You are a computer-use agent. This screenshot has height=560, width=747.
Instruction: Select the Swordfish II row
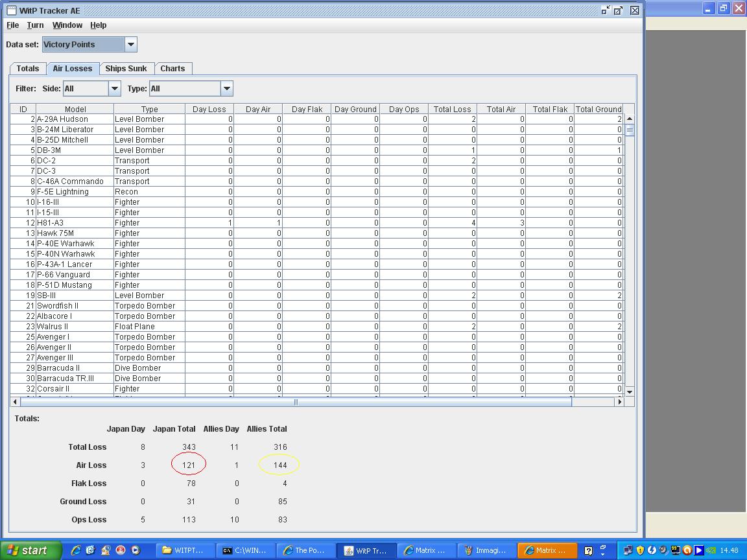317,306
